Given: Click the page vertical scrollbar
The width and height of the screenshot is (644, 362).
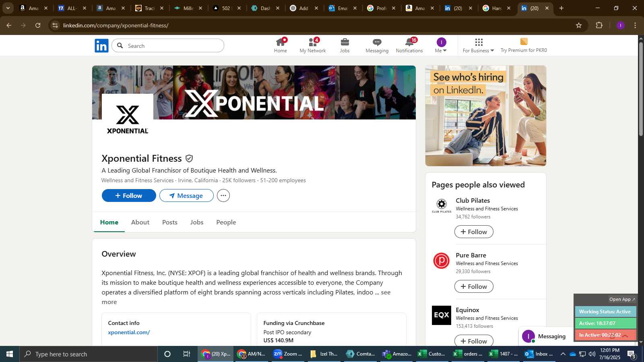Looking at the screenshot, I should click(x=641, y=88).
